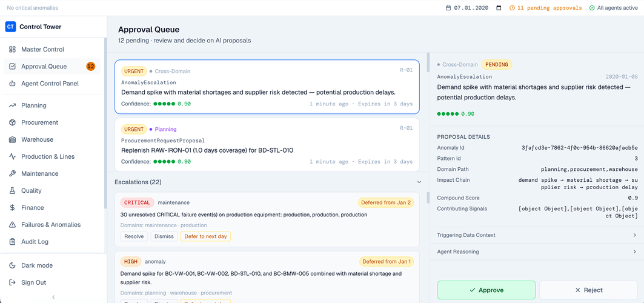This screenshot has height=303, width=644.
Task: Navigate to Maintenance
Action: point(51,174)
